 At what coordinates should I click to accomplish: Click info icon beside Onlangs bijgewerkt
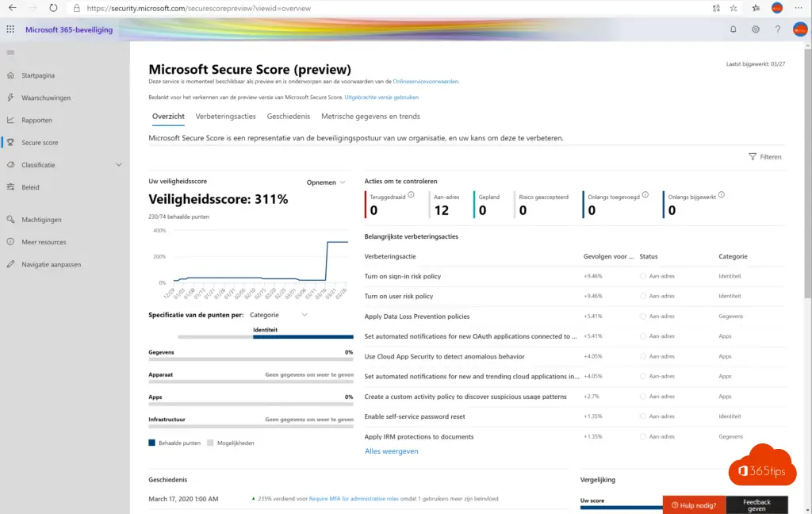click(x=722, y=195)
